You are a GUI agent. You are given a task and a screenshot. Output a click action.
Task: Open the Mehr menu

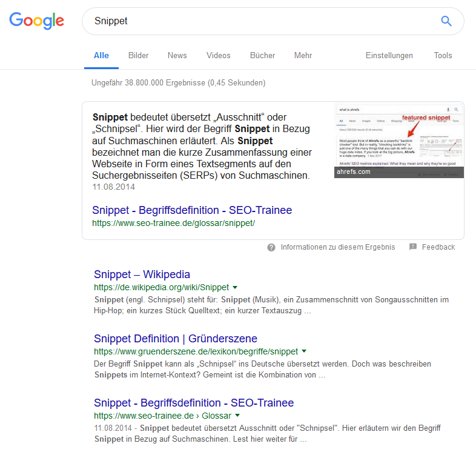click(x=303, y=55)
